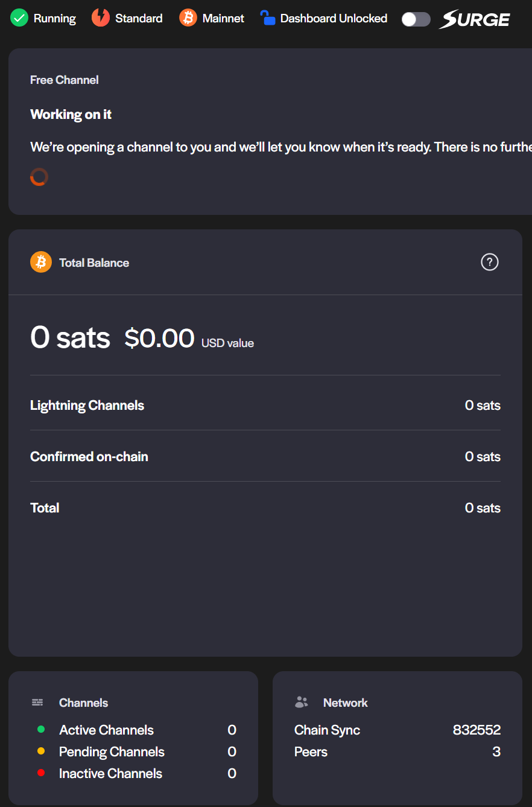The width and height of the screenshot is (532, 807).
Task: Click the orange Mainnet Bitcoin icon
Action: [188, 18]
